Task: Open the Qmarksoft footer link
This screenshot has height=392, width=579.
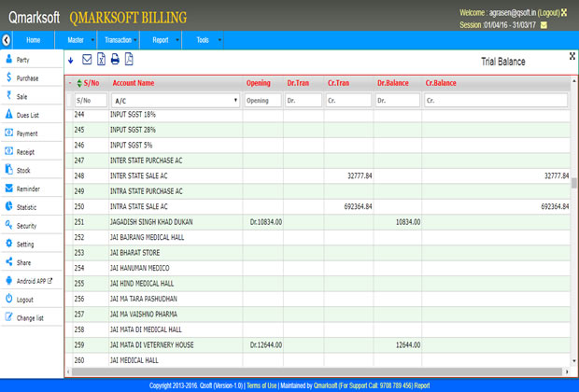Action: click(325, 385)
